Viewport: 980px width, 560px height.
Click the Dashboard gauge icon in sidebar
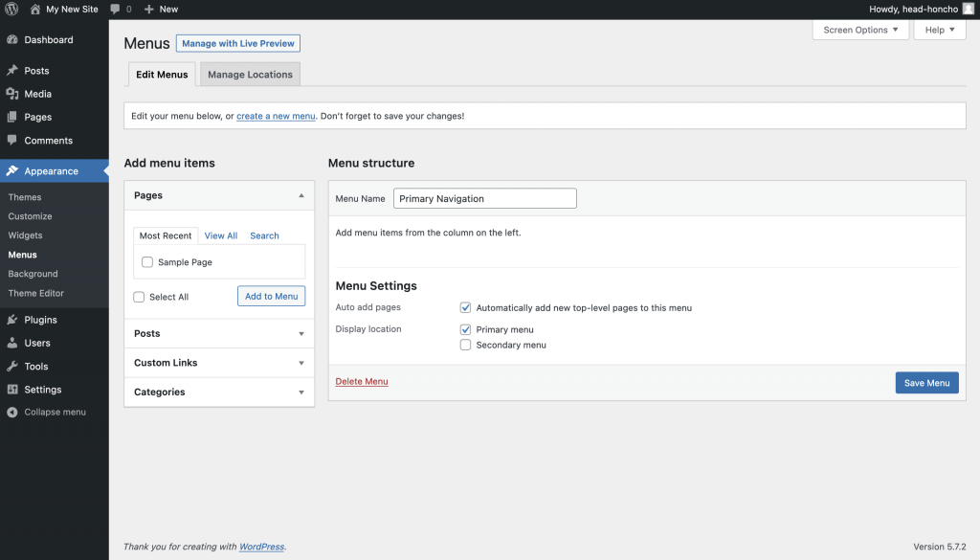(x=12, y=40)
